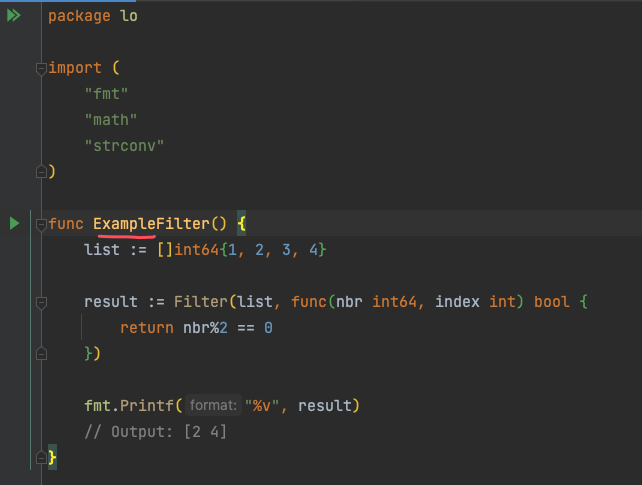Collapse the import block fold marker
The width and height of the screenshot is (642, 485).
[41, 69]
